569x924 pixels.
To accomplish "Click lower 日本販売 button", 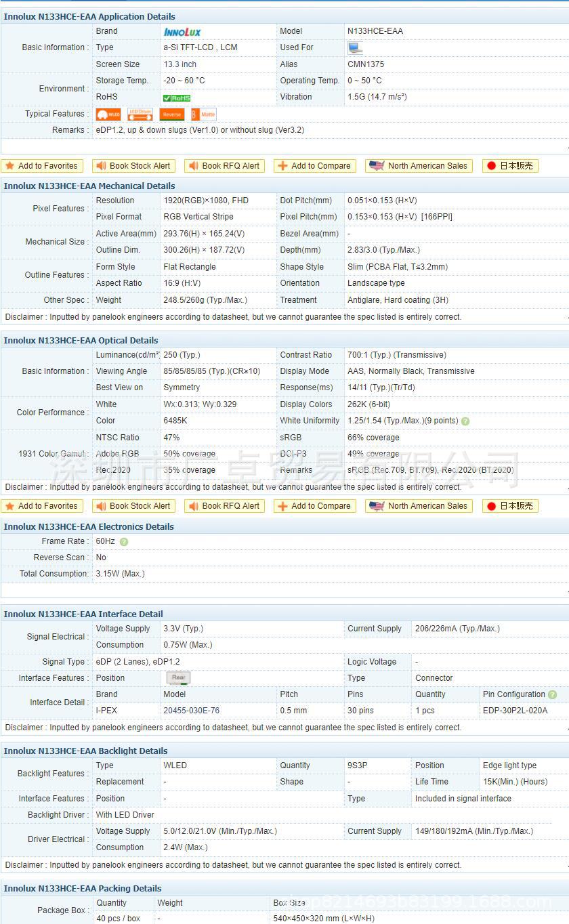I will (x=510, y=506).
